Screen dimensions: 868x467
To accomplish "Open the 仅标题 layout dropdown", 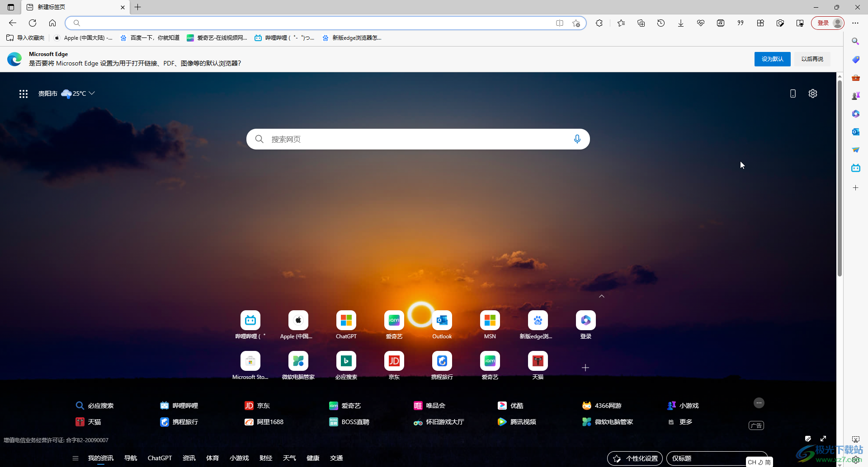I will 717,458.
